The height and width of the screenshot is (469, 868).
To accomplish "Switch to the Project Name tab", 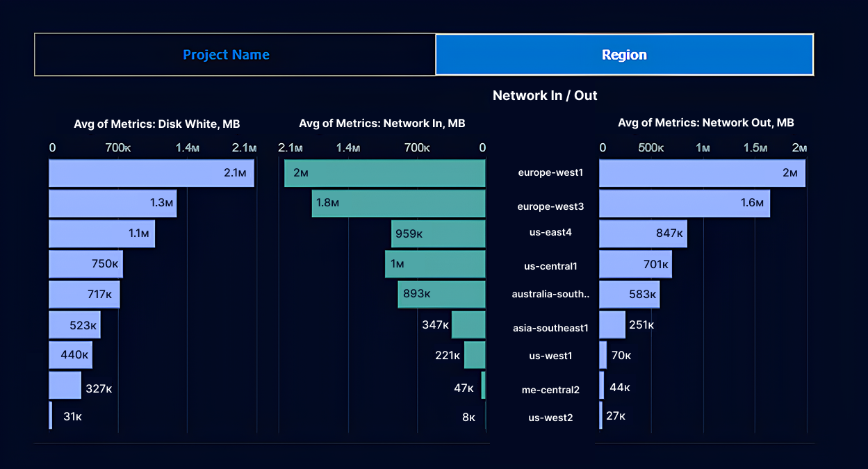I will tap(226, 54).
